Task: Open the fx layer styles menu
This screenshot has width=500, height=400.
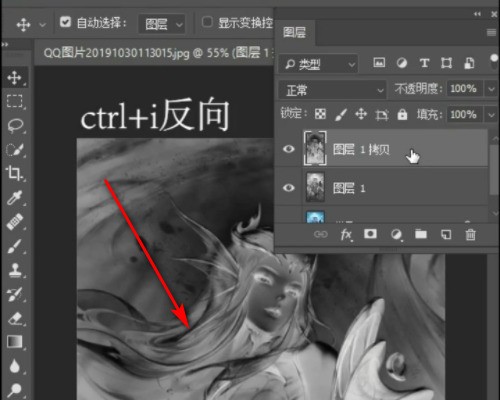Action: [x=346, y=235]
